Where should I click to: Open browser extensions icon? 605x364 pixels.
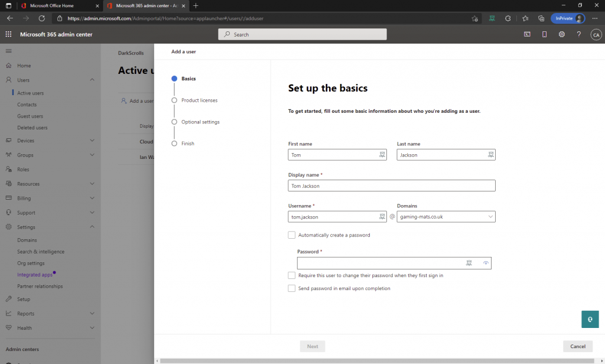(x=508, y=18)
